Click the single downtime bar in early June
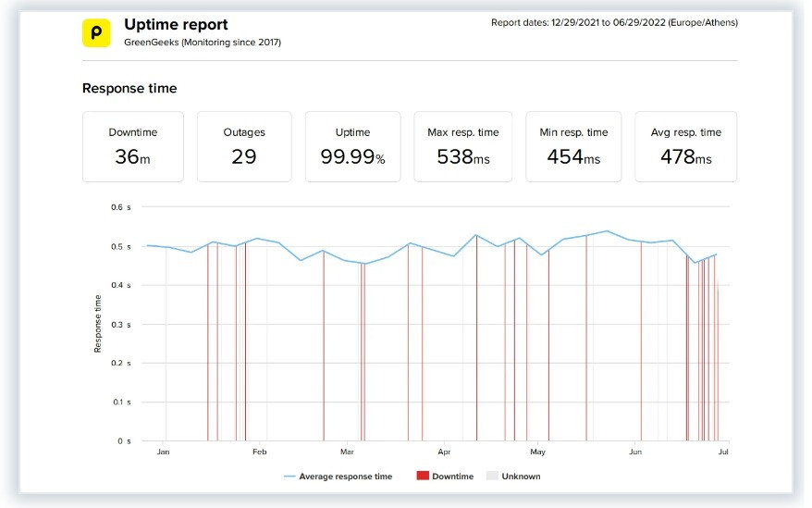The image size is (812, 508). (641, 341)
